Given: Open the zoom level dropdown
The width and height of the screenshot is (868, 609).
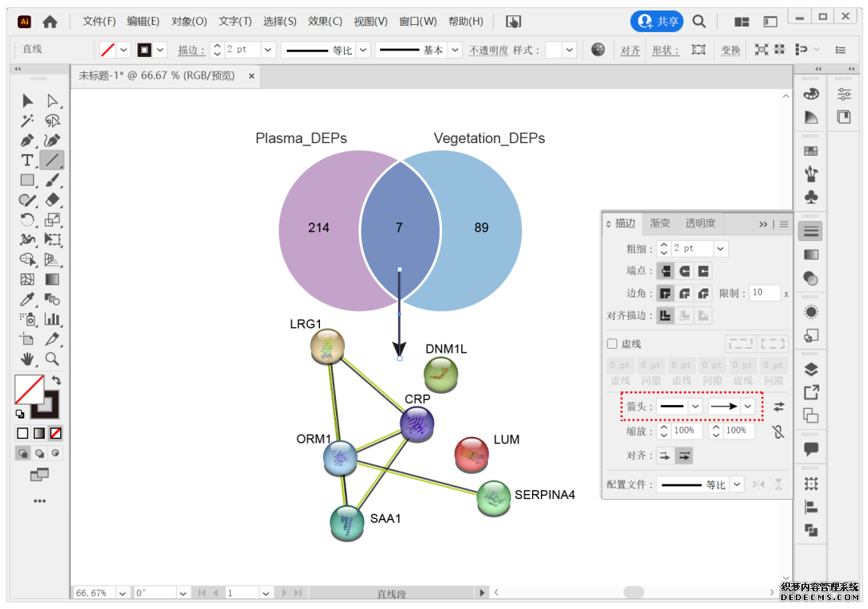Looking at the screenshot, I should 122,593.
